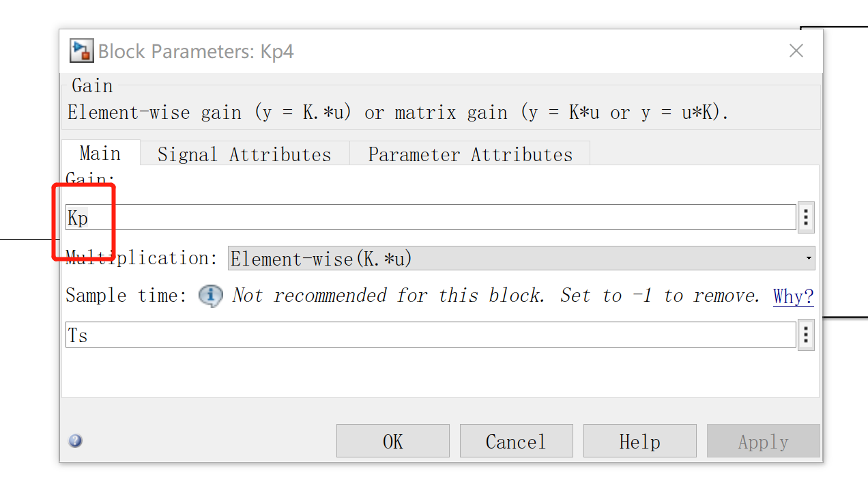
Task: Dismiss the dialog using Cancel
Action: click(516, 440)
